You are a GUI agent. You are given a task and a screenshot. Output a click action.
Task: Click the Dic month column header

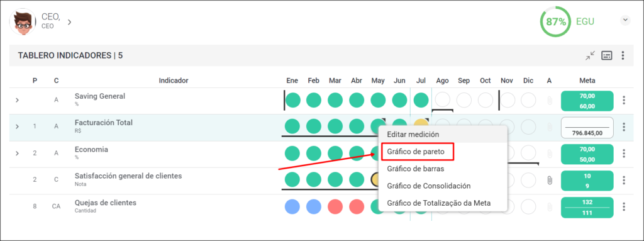528,81
